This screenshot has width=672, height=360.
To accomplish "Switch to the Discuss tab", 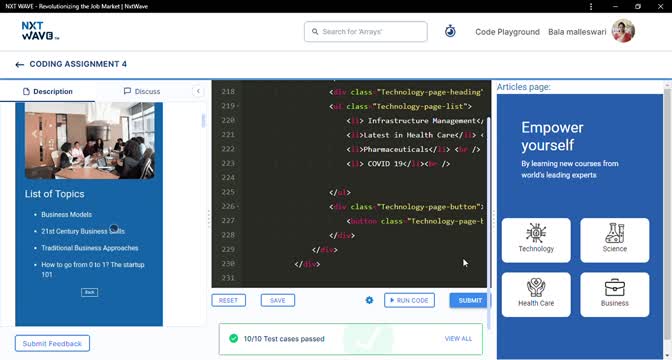I will click(x=142, y=91).
